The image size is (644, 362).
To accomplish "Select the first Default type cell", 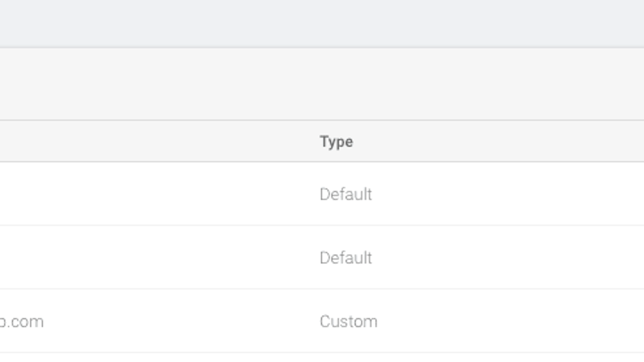I will [x=345, y=194].
